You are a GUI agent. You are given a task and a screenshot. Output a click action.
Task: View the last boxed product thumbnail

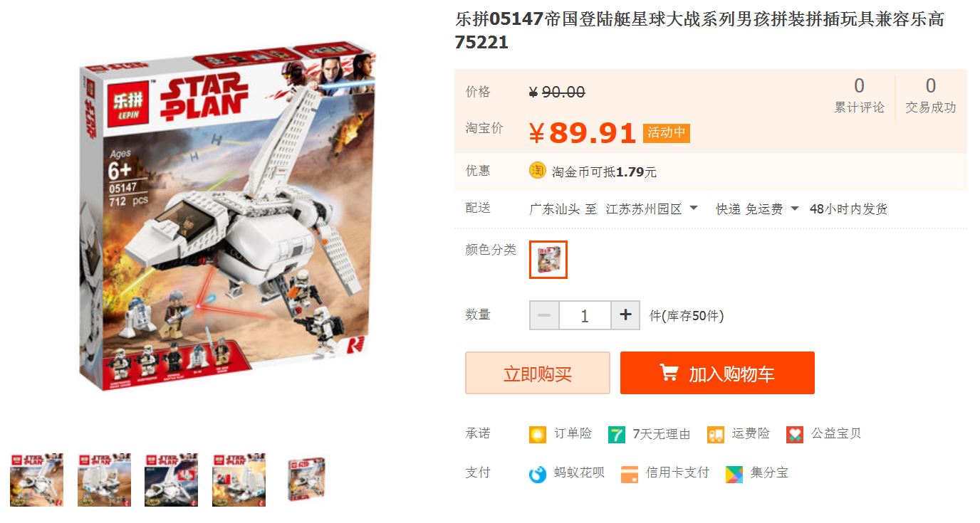pyautogui.click(x=306, y=480)
